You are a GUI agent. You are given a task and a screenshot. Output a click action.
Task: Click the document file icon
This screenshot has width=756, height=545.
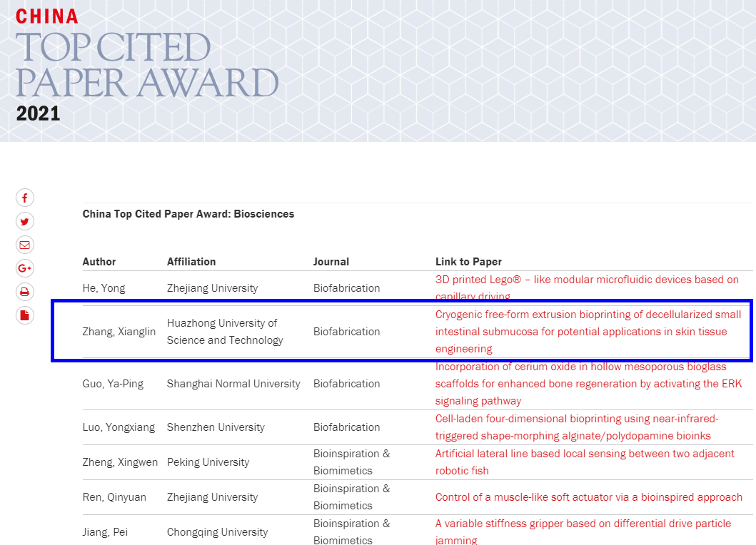25,315
